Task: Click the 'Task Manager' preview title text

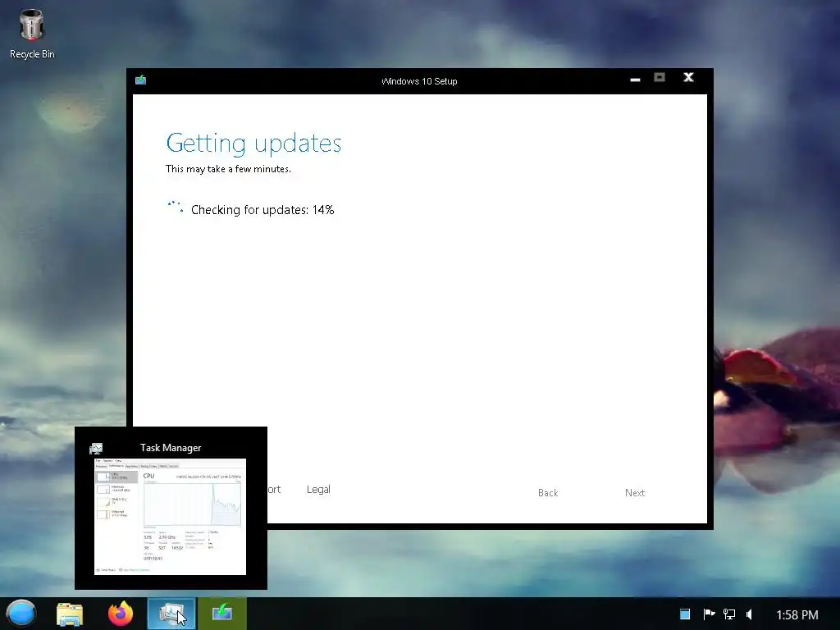Action: click(171, 448)
